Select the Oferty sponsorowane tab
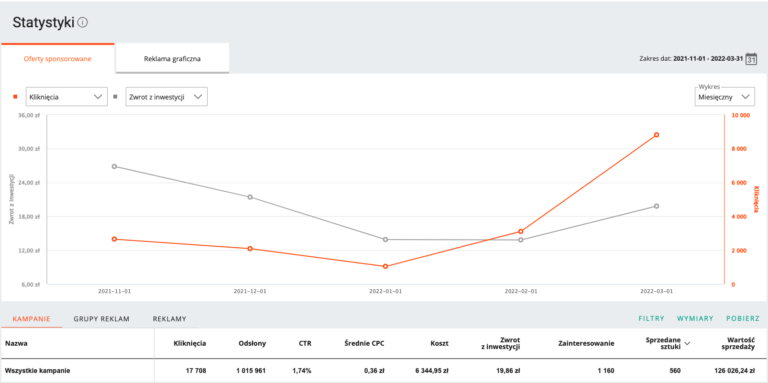The height and width of the screenshot is (383, 768). pyautogui.click(x=58, y=59)
